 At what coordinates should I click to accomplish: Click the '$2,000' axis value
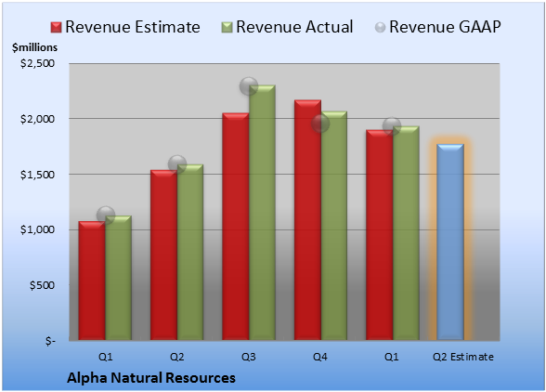[37, 119]
